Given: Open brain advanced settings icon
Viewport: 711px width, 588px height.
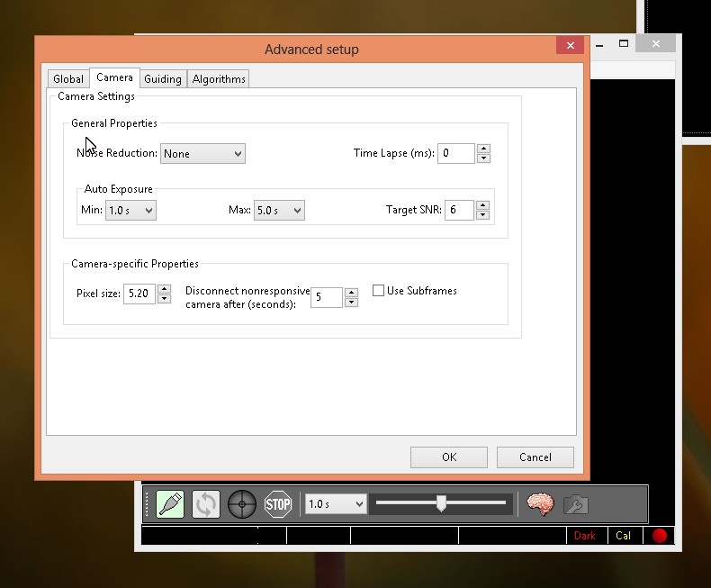Looking at the screenshot, I should [x=540, y=504].
